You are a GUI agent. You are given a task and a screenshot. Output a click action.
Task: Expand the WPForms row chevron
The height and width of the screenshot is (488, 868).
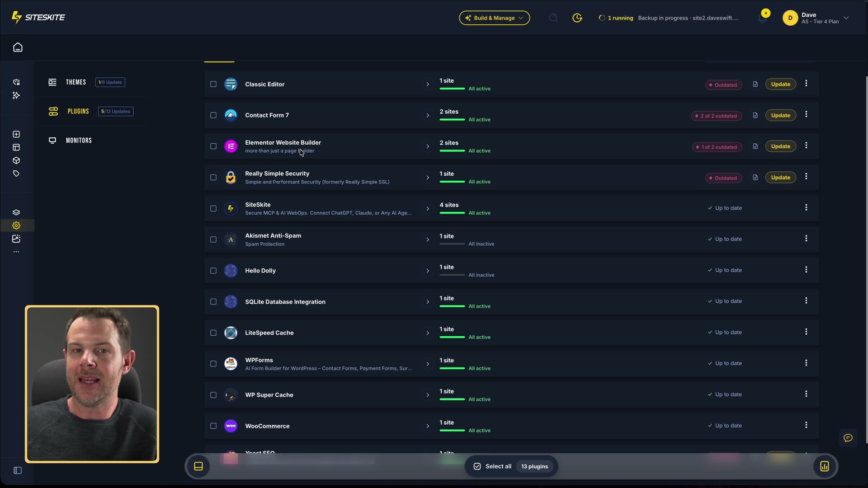(x=428, y=364)
